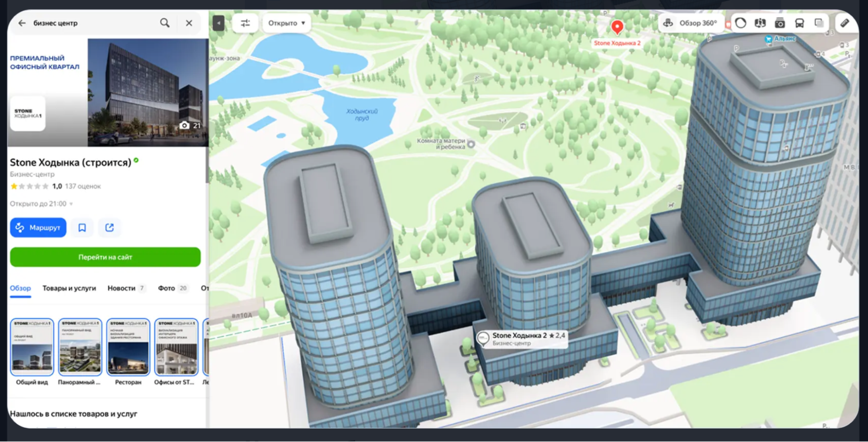
Task: Open the search filters settings icon
Action: pyautogui.click(x=245, y=23)
